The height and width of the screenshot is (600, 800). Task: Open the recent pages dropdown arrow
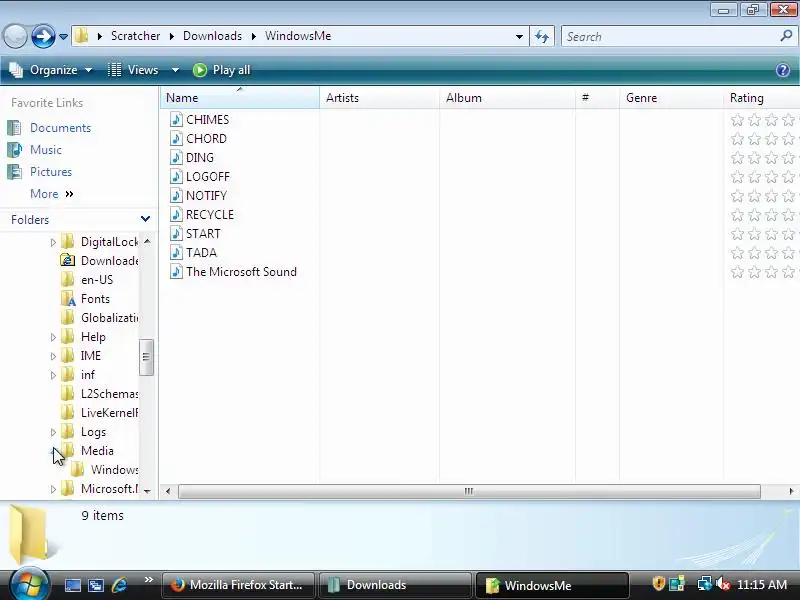63,37
